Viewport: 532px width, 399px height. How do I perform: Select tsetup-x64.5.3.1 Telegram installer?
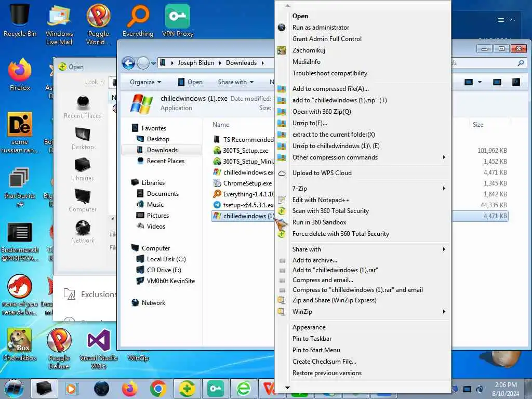click(x=243, y=205)
